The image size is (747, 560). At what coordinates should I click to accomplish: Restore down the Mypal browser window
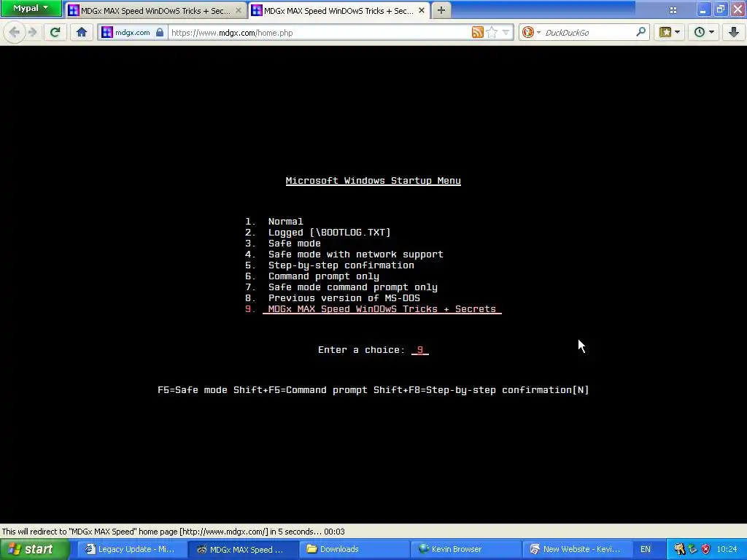click(x=720, y=9)
